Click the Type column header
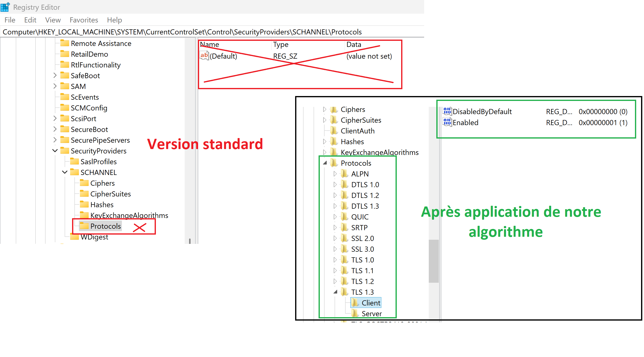This screenshot has height=357, width=644. tap(281, 44)
